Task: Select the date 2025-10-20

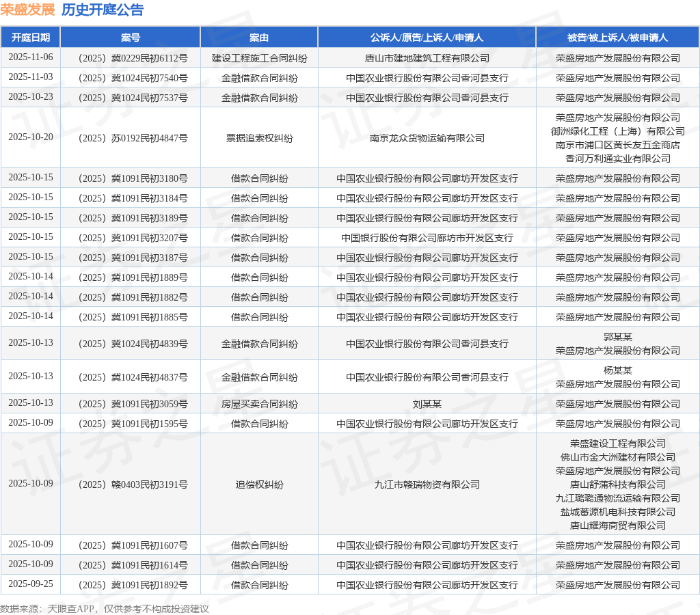Action: (x=30, y=137)
